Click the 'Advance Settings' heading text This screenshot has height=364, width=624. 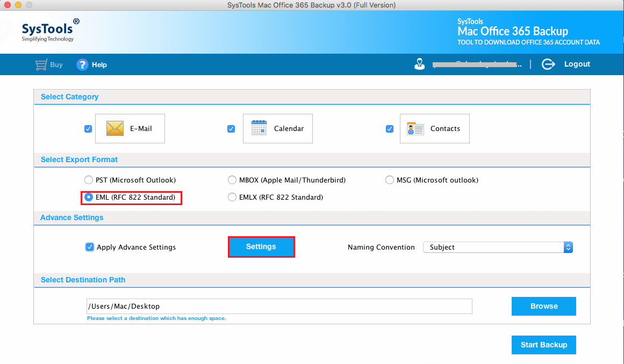click(x=71, y=218)
